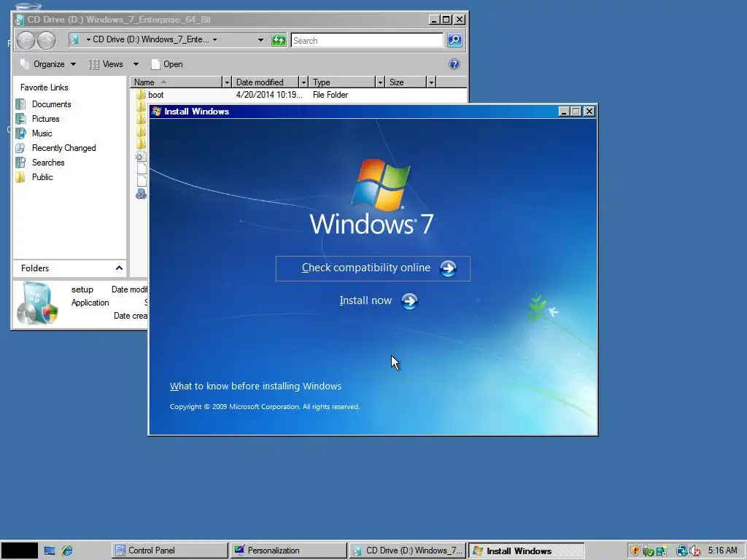Focus the Explorer Search input box
Image resolution: width=747 pixels, height=560 pixels.
(367, 41)
